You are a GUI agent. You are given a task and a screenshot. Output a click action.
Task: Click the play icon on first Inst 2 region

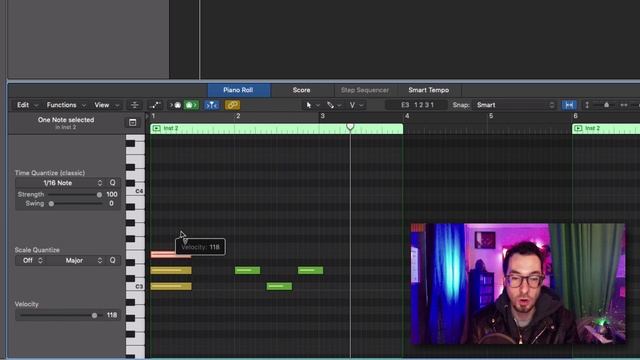(x=156, y=129)
